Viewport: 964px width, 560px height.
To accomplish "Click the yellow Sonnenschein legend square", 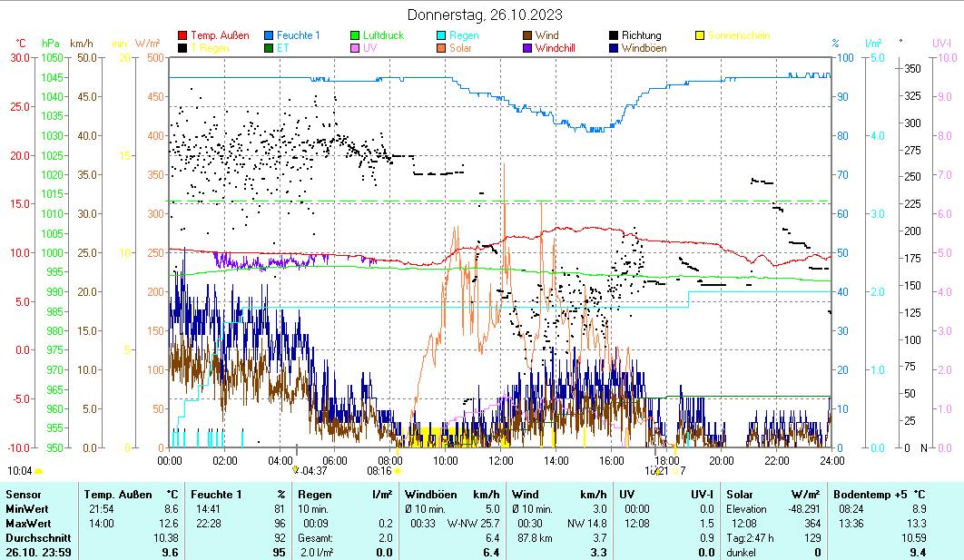I will [701, 36].
